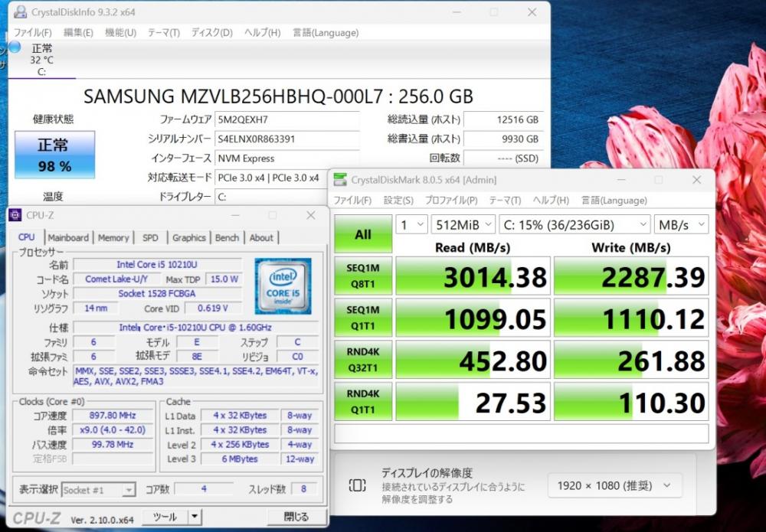This screenshot has width=766, height=532.
Task: Click the CrystalDiskInfo app icon in title bar
Action: pyautogui.click(x=21, y=11)
